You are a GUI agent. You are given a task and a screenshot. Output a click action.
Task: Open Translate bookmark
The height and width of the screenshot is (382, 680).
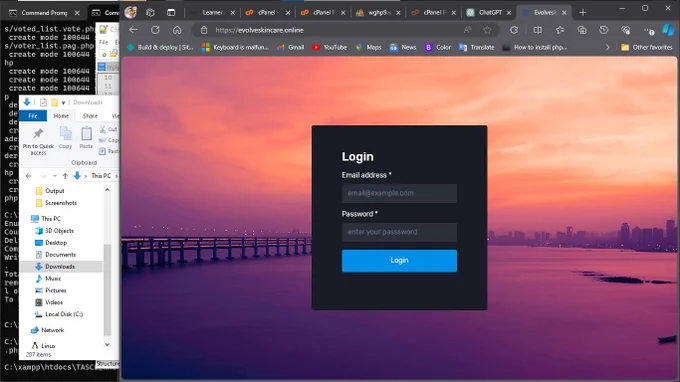[x=477, y=47]
